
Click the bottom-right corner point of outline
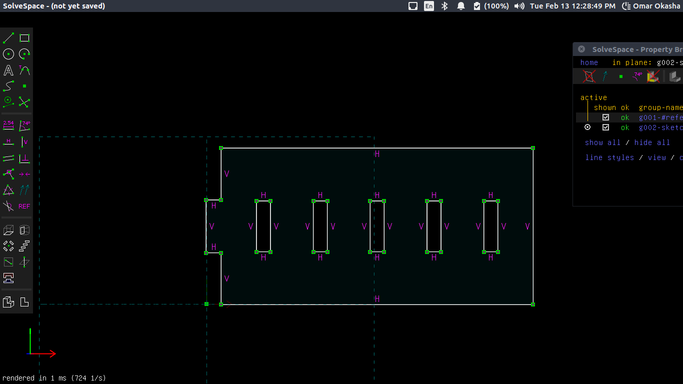point(533,304)
